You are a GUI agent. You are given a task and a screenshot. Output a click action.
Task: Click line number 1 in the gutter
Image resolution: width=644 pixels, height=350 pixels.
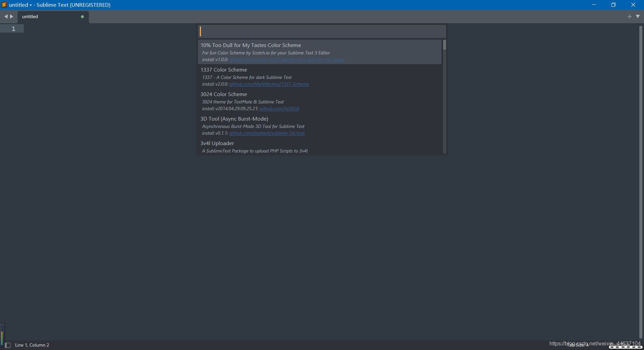13,29
